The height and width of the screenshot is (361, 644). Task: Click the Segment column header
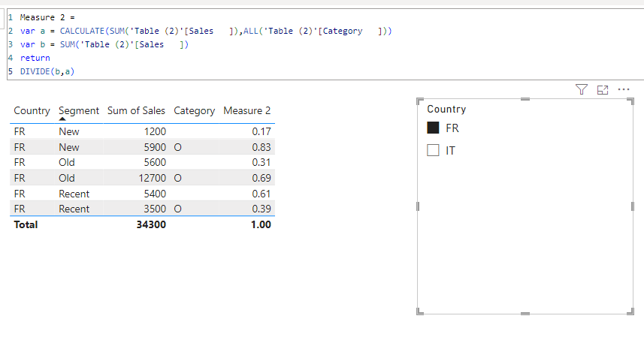[79, 111]
